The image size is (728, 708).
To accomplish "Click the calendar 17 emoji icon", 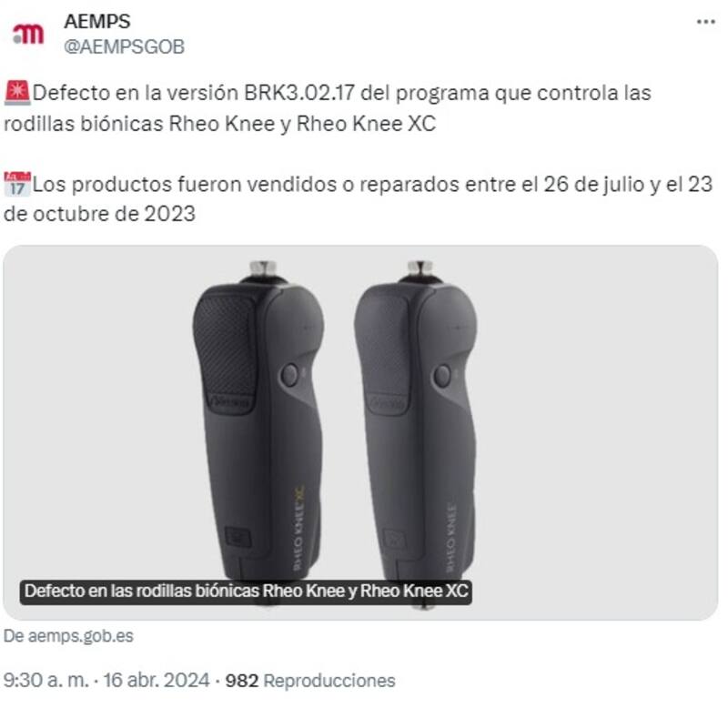I will (x=17, y=184).
